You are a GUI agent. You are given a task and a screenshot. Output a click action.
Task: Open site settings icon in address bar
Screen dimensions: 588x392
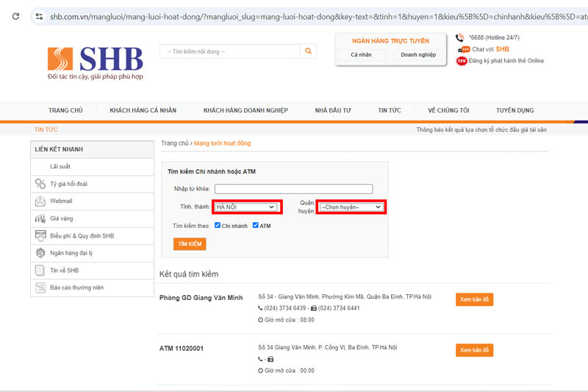coord(39,16)
